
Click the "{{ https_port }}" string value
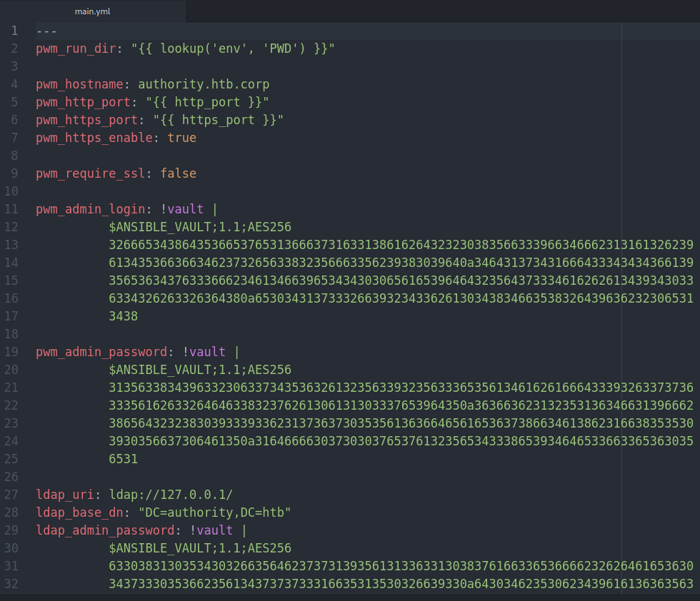click(x=218, y=120)
